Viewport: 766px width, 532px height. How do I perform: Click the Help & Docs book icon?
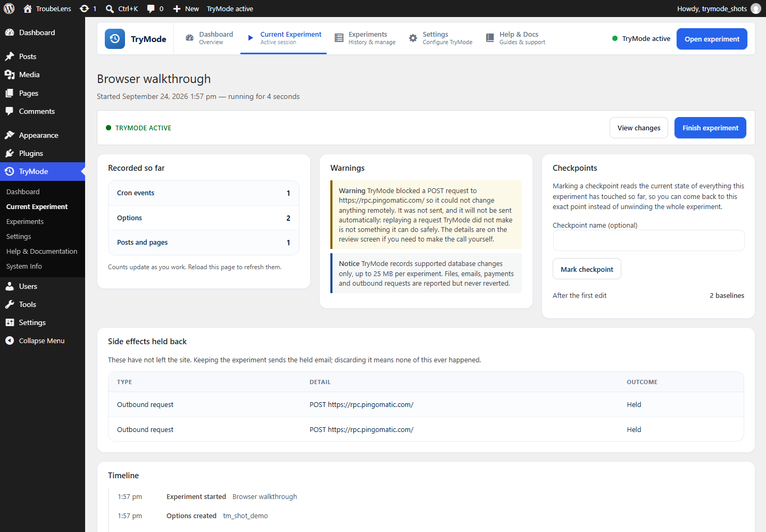point(490,38)
